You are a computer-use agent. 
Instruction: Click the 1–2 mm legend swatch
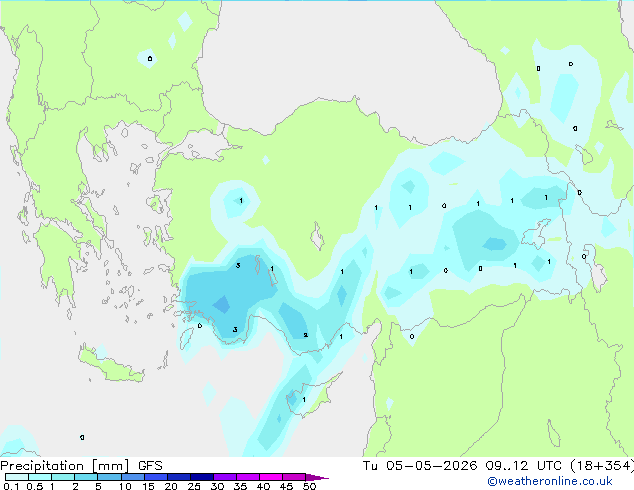tap(63, 477)
